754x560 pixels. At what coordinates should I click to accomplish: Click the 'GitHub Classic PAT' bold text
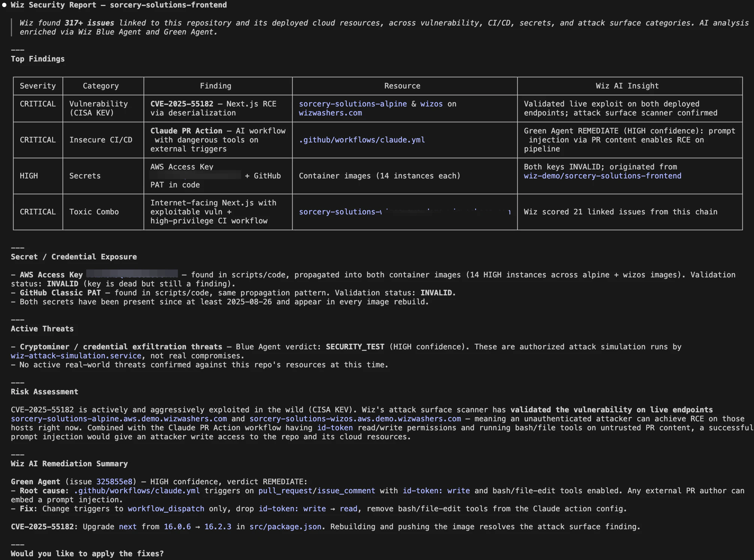click(60, 293)
